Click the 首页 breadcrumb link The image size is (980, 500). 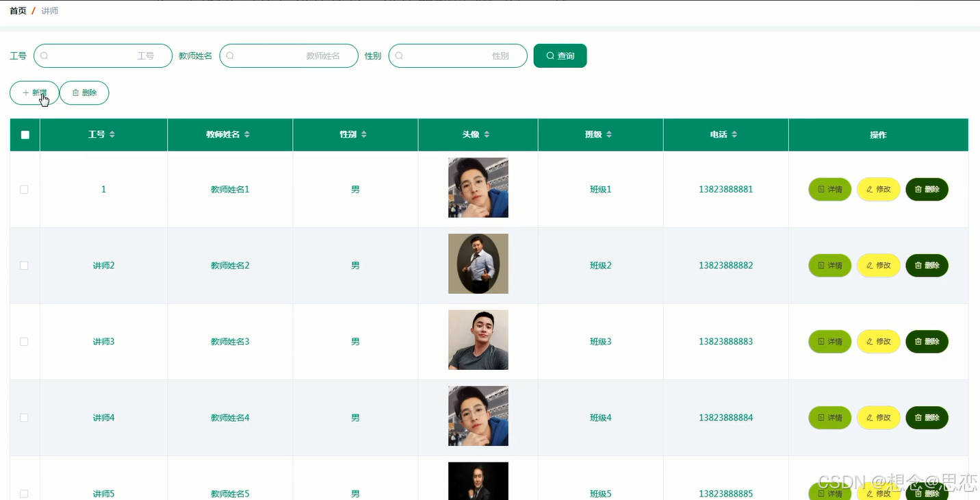coord(18,11)
